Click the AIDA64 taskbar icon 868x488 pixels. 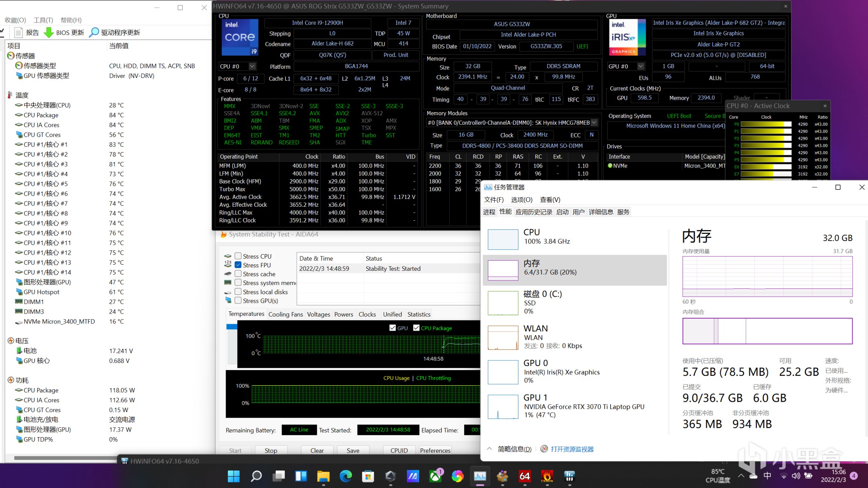525,476
